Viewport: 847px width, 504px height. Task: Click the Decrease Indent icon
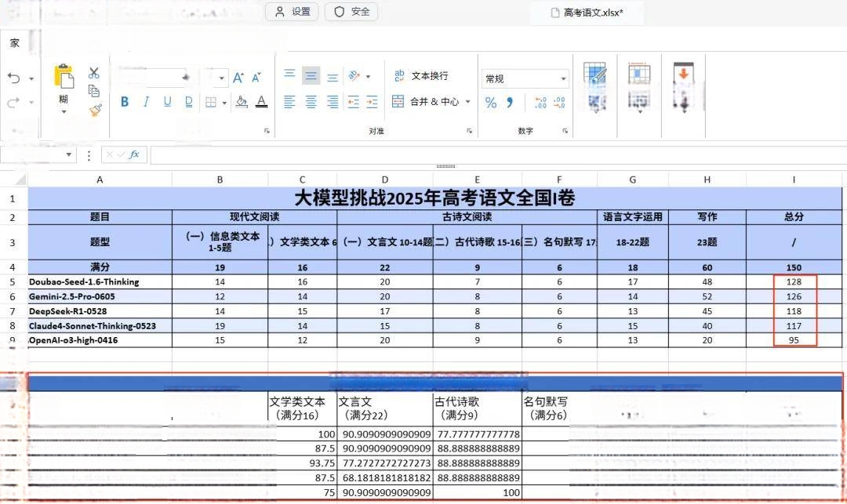tap(353, 101)
